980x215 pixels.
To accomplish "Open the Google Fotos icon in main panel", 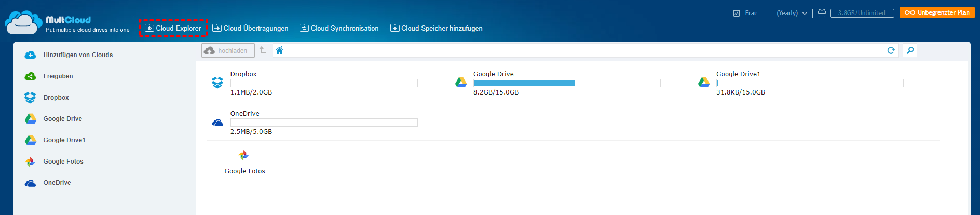I will click(243, 155).
